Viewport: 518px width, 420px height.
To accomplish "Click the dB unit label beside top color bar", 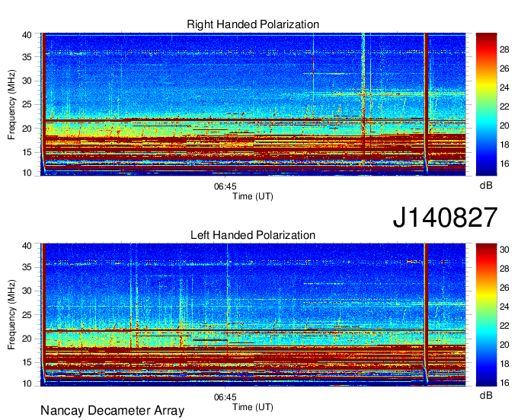I will pos(486,186).
